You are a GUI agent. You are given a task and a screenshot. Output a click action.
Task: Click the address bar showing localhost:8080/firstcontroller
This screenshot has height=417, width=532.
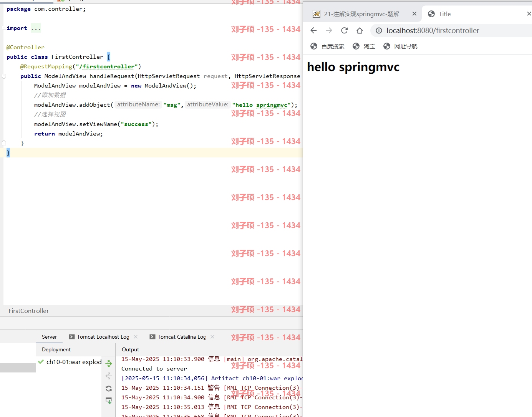pos(451,30)
